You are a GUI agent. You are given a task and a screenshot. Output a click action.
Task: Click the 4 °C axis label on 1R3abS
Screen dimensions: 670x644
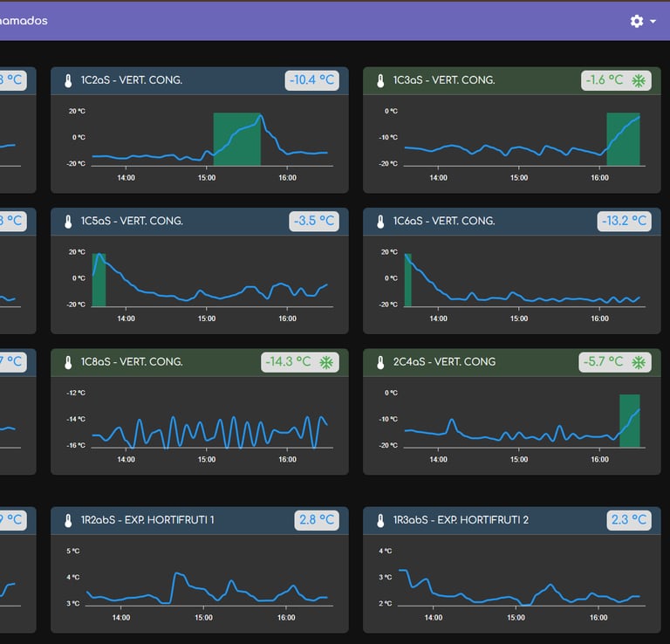(385, 552)
